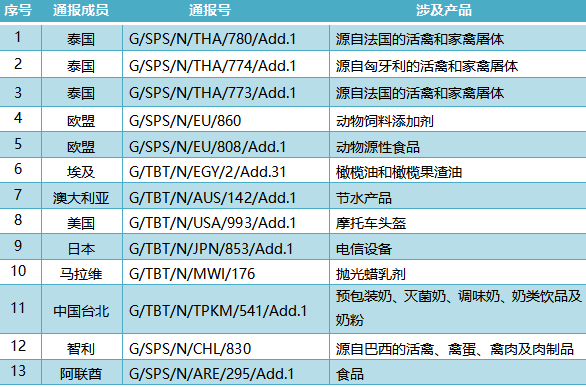Select notification number G/SPS/N/CHL/830
Viewport: 586px width, 387px height.
(190, 349)
